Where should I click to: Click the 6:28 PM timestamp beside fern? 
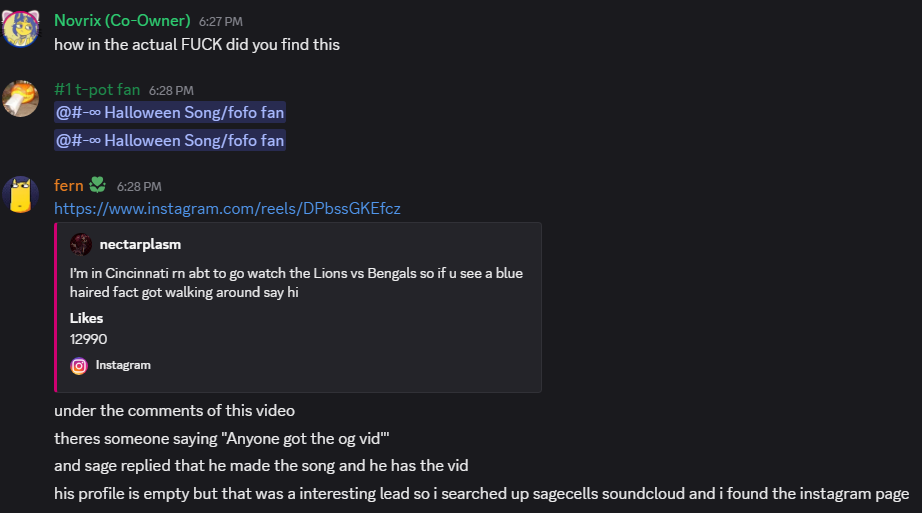pyautogui.click(x=139, y=187)
